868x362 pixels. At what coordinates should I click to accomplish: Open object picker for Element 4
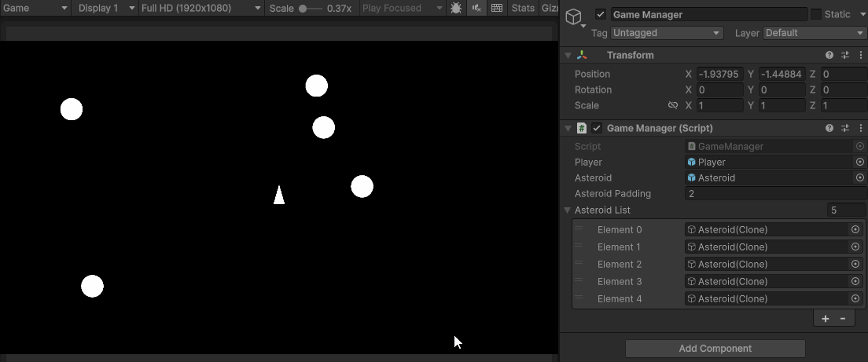tap(855, 298)
